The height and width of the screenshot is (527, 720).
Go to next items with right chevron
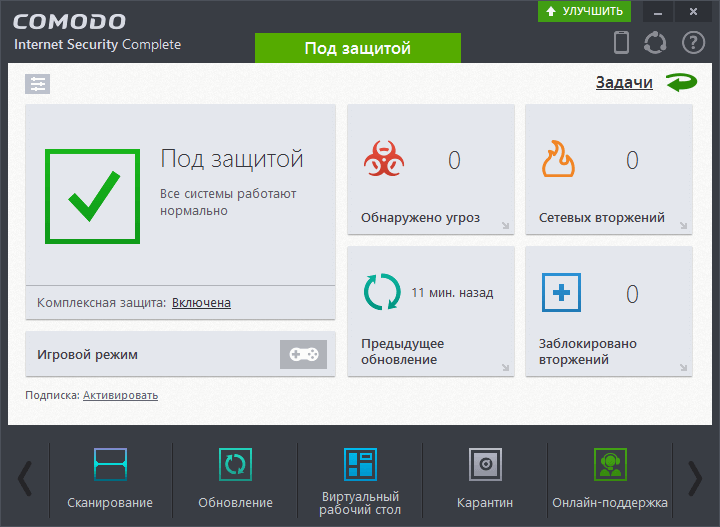[695, 479]
